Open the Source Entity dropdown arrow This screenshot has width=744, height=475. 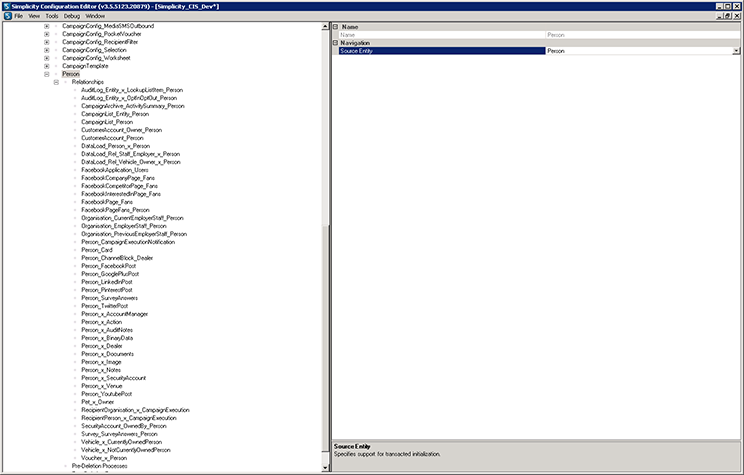[x=736, y=50]
